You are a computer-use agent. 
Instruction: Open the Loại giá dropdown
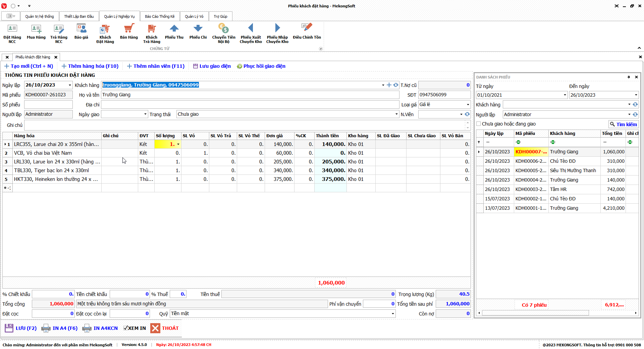(x=468, y=105)
